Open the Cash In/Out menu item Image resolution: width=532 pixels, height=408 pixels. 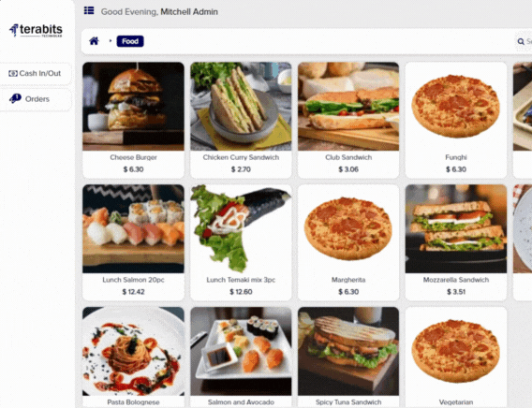(35, 73)
